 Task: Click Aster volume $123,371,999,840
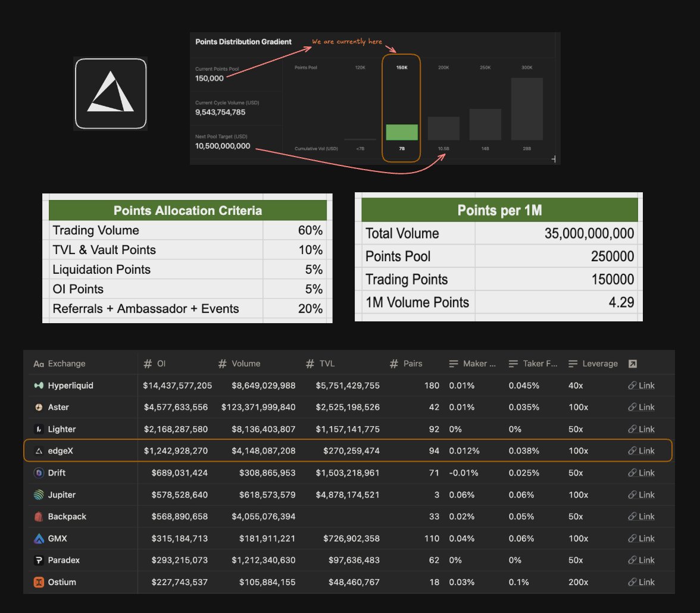258,407
